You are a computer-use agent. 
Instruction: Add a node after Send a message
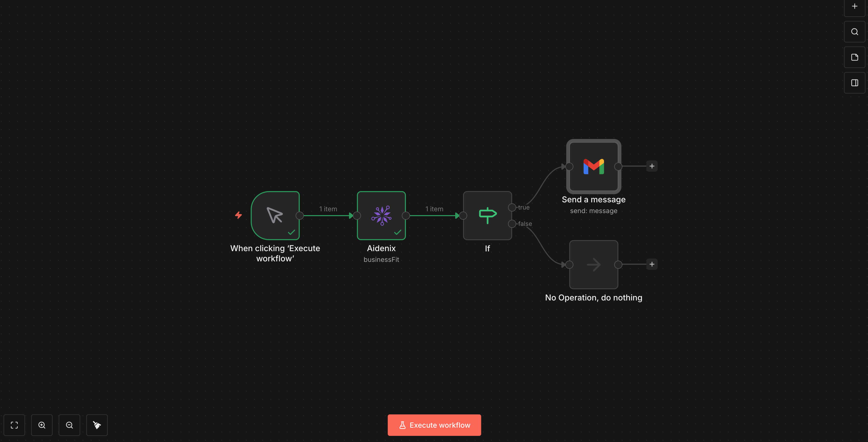(x=652, y=166)
